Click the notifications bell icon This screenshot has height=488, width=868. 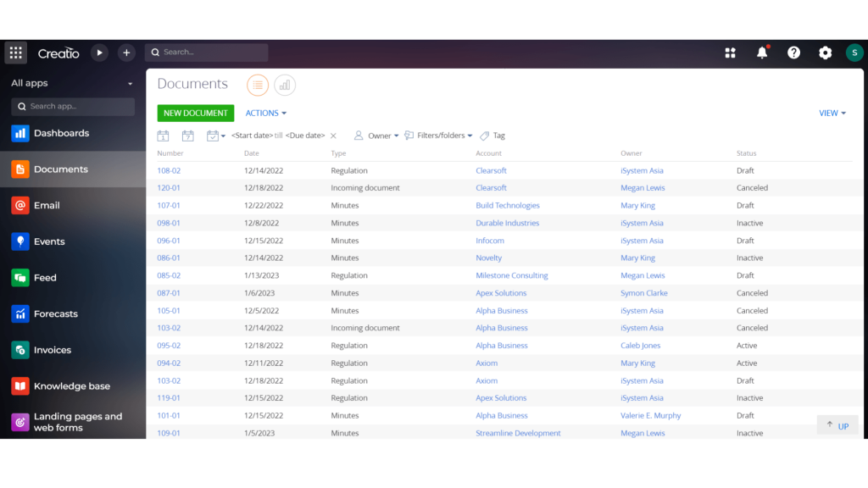tap(761, 52)
